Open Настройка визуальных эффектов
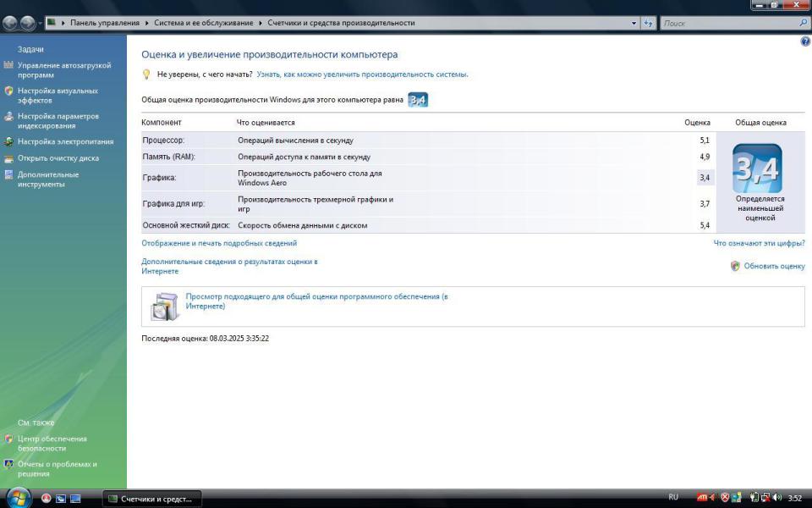The image size is (812, 508). (58, 96)
